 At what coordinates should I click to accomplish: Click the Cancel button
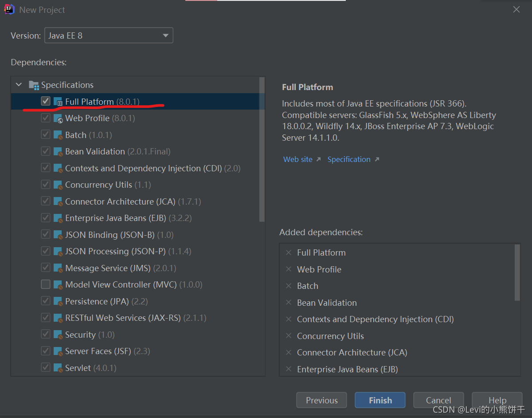coord(438,400)
